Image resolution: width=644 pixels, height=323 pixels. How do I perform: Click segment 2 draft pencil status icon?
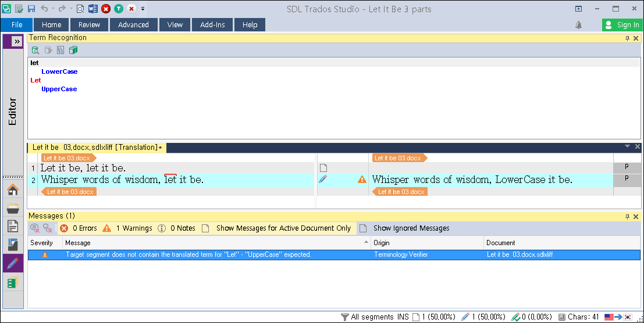pyautogui.click(x=323, y=179)
